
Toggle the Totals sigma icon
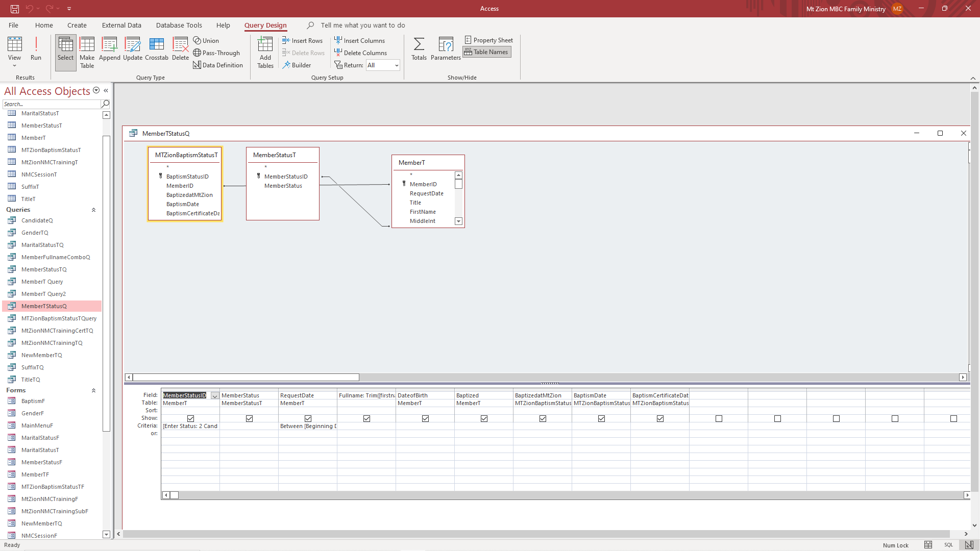[x=419, y=49]
